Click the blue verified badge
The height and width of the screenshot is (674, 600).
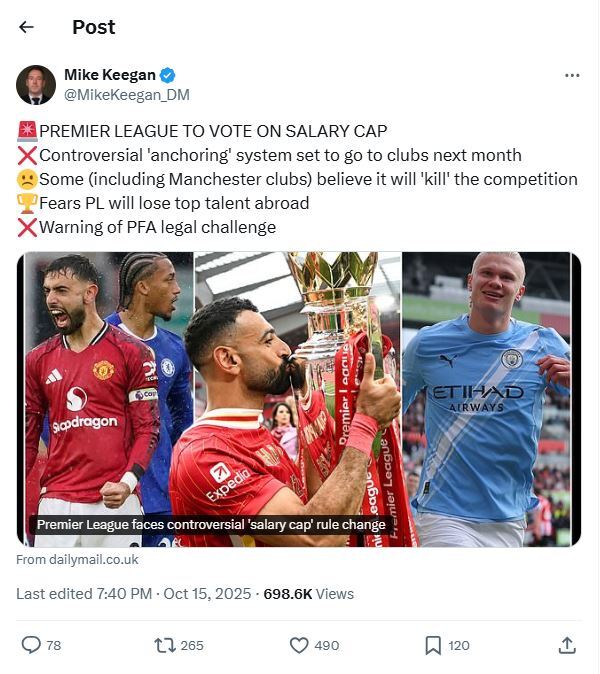[x=168, y=75]
